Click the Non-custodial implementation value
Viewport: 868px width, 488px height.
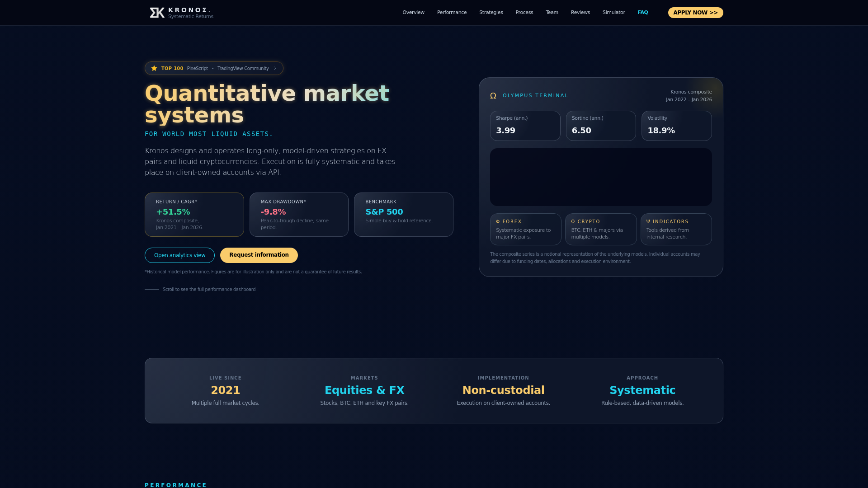(x=503, y=390)
